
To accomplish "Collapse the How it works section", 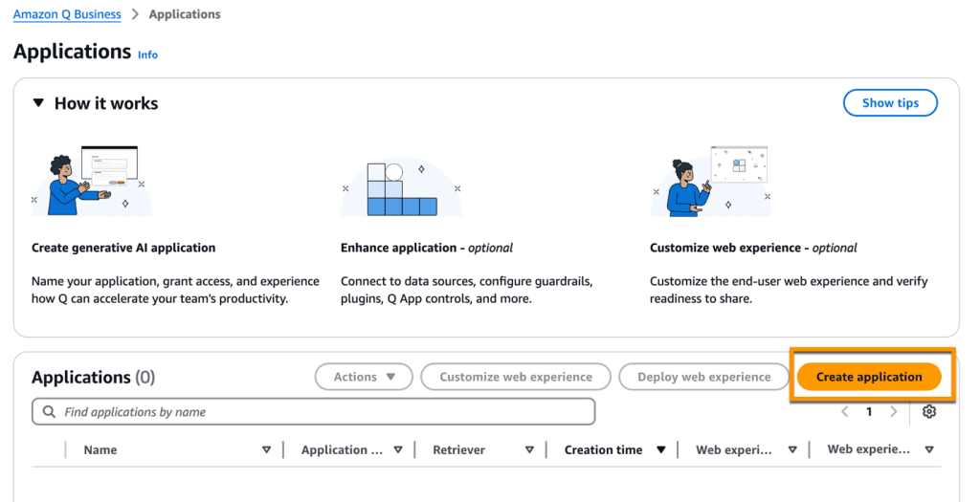I will [38, 103].
